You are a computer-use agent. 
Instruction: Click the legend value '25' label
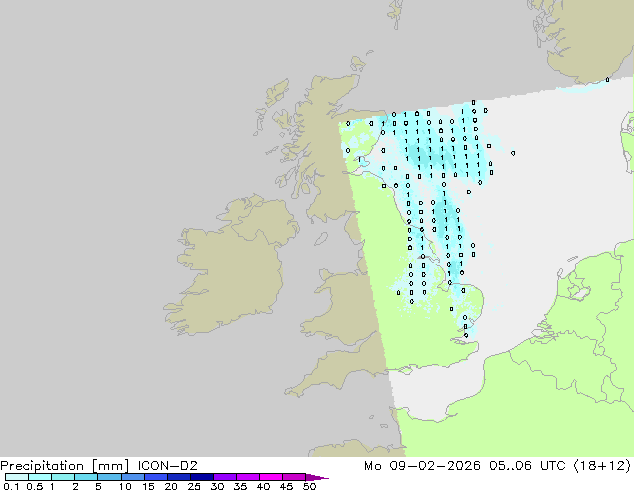coord(194,486)
